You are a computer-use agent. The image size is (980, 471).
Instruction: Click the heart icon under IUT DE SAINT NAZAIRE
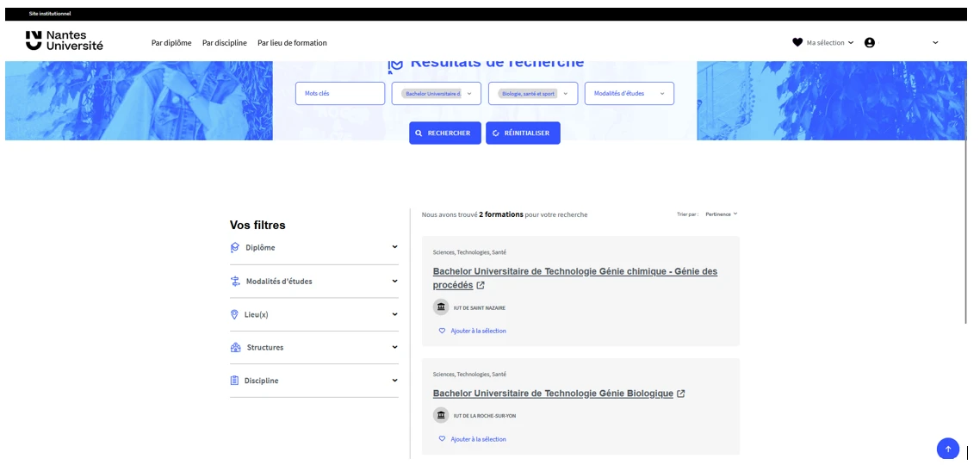[442, 331]
